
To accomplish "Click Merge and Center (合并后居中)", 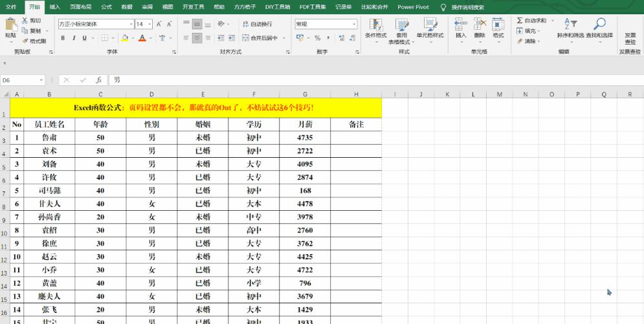I will pos(264,38).
